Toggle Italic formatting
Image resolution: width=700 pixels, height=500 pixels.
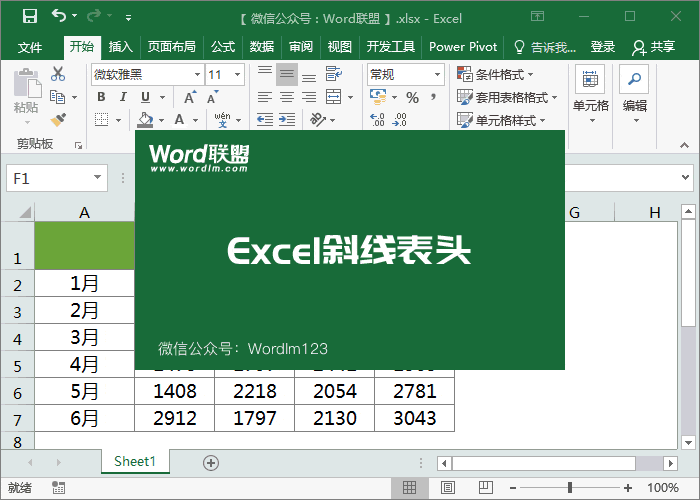124,97
